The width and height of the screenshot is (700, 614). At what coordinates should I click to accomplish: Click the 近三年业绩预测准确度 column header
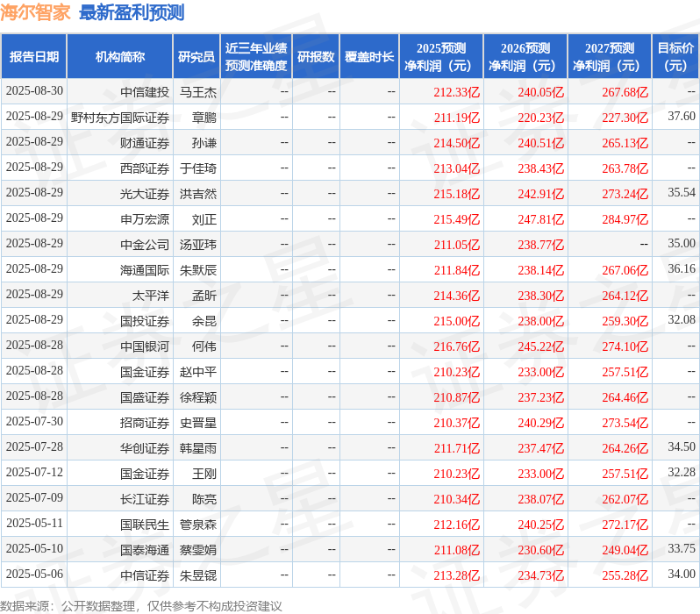click(x=256, y=57)
